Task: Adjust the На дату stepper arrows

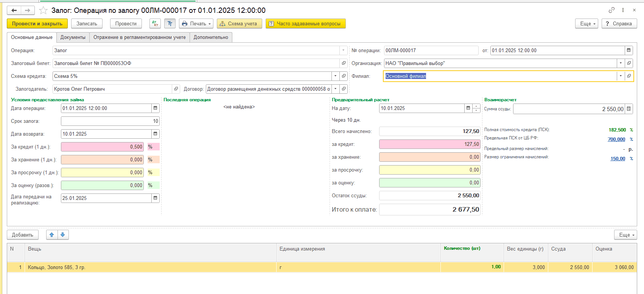Action: (x=476, y=108)
